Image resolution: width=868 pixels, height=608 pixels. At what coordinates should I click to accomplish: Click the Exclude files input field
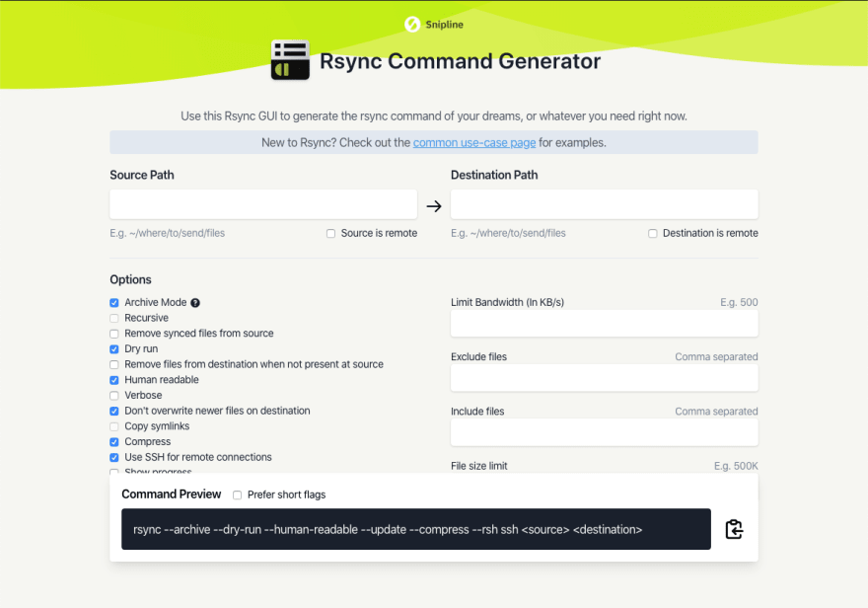[605, 378]
